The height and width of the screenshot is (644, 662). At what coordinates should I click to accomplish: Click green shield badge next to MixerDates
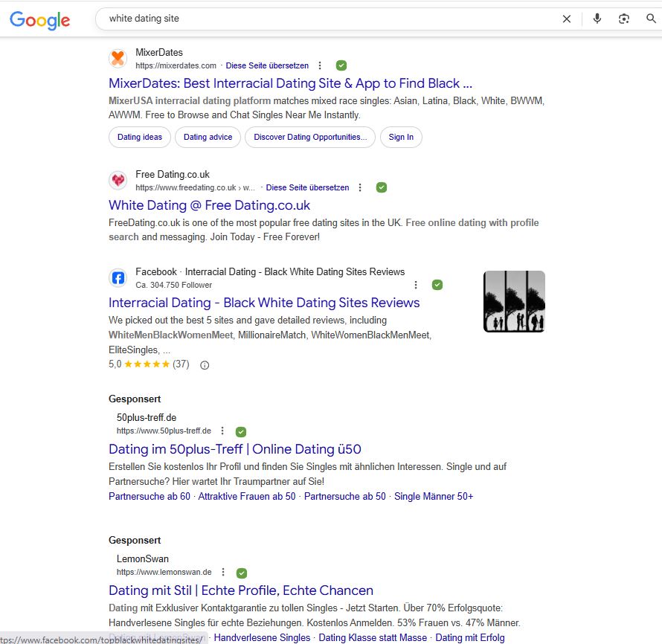(341, 65)
